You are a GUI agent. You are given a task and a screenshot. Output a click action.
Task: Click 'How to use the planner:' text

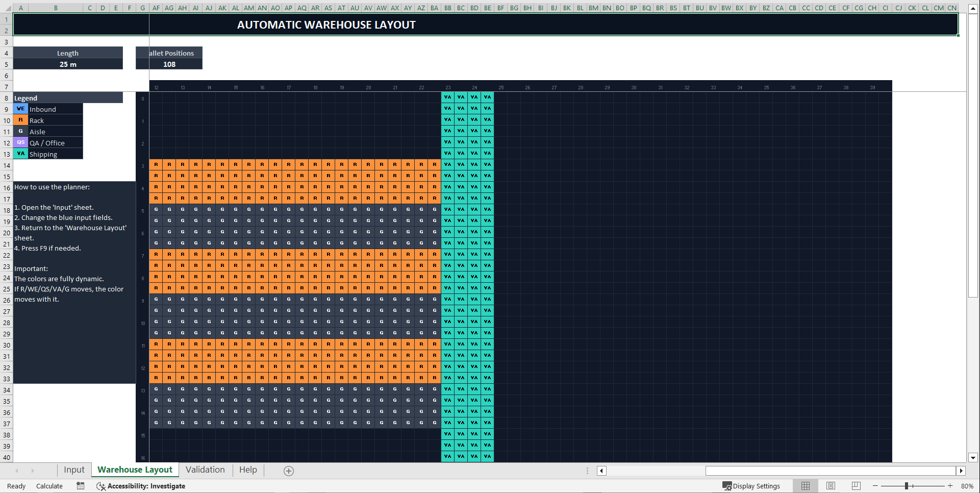(52, 187)
